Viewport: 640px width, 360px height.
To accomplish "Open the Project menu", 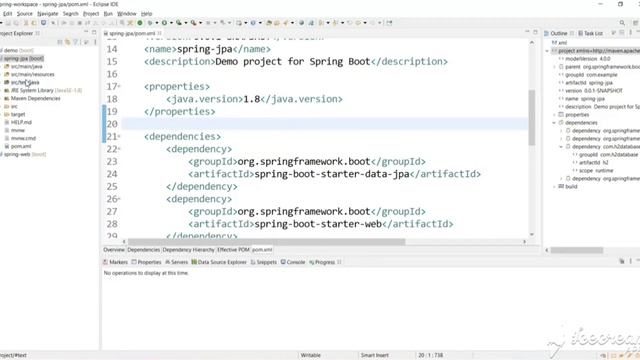I will pyautogui.click(x=91, y=13).
